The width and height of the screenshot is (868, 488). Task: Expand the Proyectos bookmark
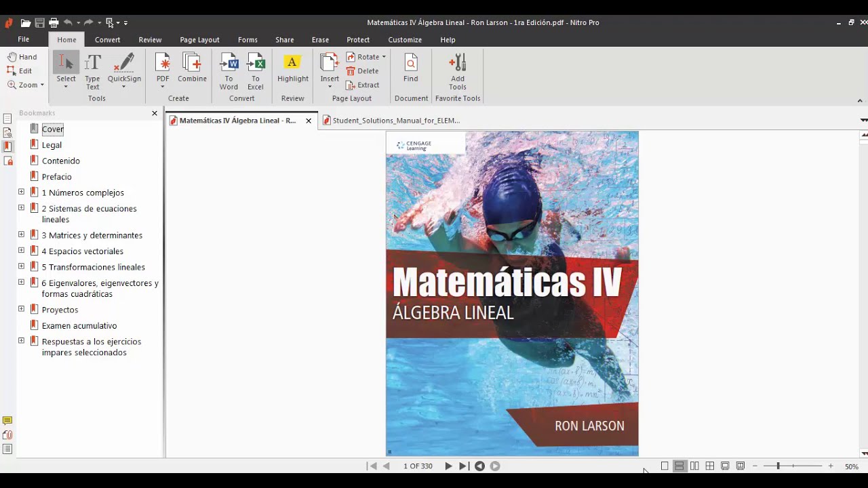tap(21, 309)
